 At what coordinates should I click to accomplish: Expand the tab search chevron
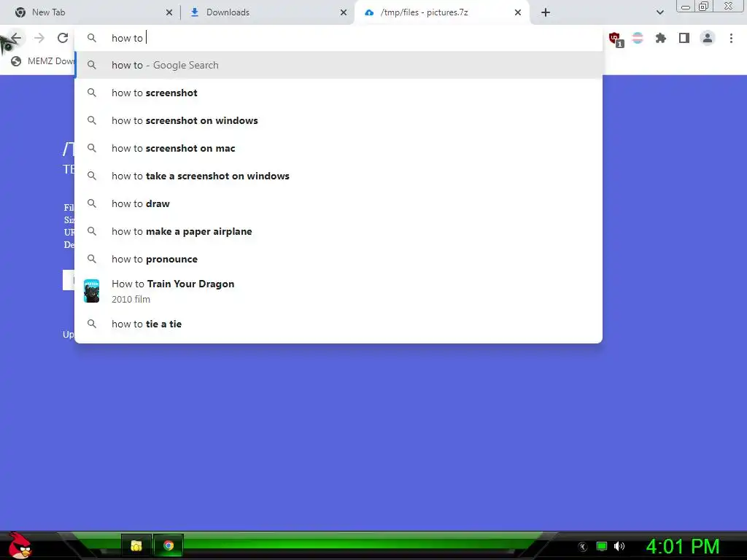(659, 12)
